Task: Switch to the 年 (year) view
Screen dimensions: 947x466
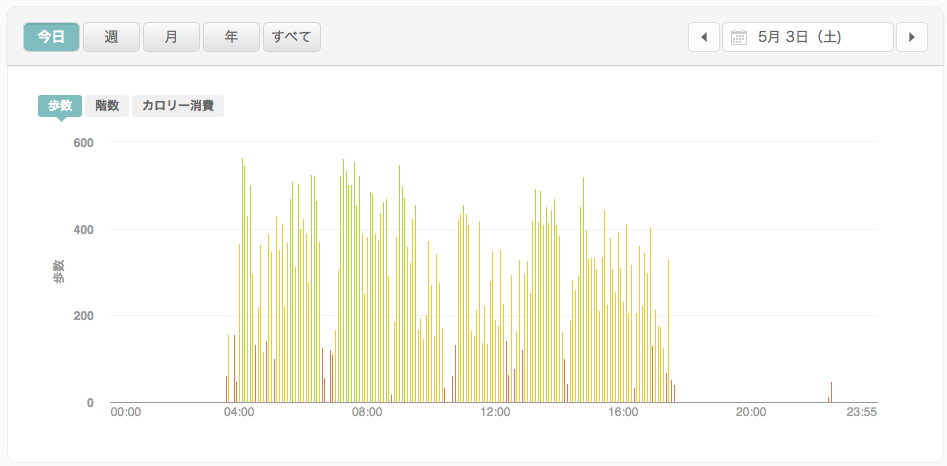Action: click(x=231, y=37)
